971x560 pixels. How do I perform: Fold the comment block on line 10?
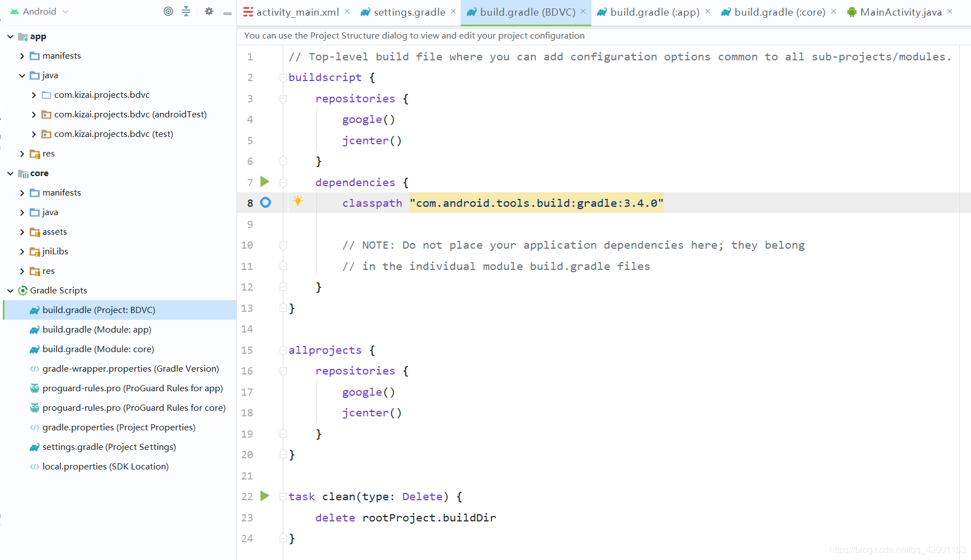(283, 245)
